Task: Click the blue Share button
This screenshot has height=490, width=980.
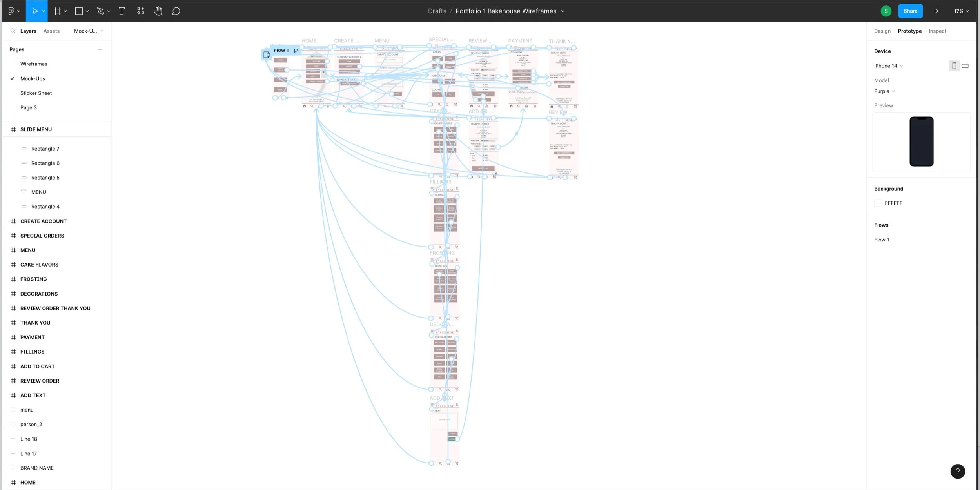Action: [x=910, y=11]
